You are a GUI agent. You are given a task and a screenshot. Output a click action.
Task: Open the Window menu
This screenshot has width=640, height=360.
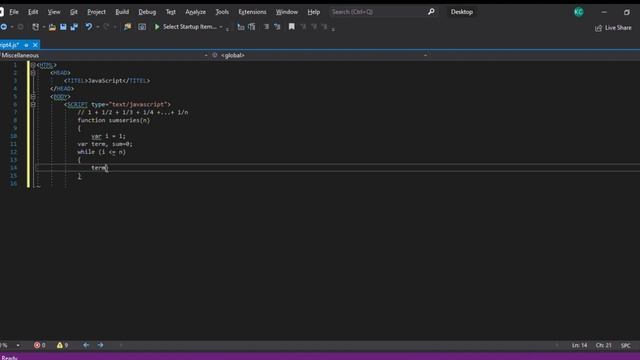[x=287, y=12]
